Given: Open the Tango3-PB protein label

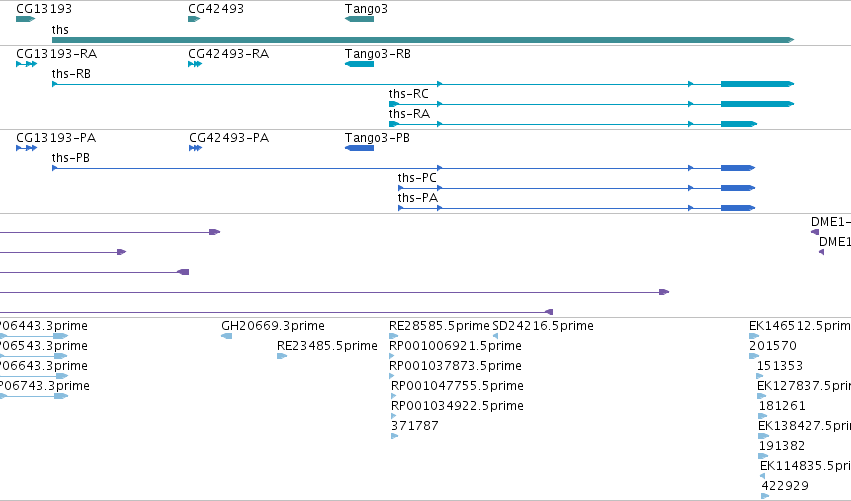Looking at the screenshot, I should pos(377,138).
